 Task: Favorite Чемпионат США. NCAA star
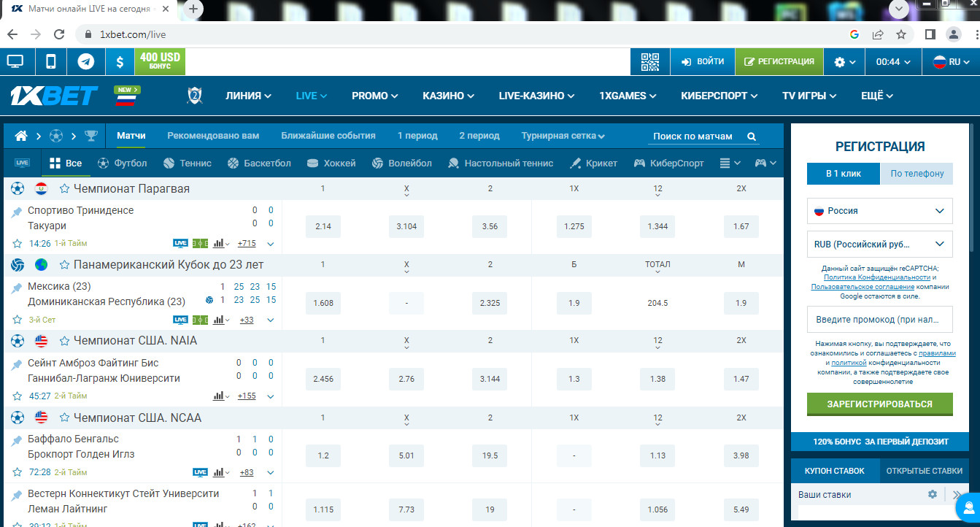coord(64,418)
